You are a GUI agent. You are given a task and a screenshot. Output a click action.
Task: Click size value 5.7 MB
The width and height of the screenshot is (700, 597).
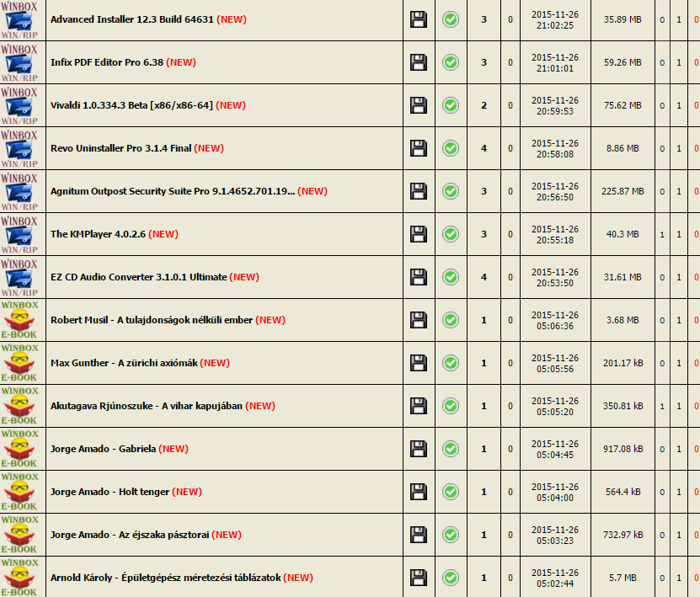[623, 578]
